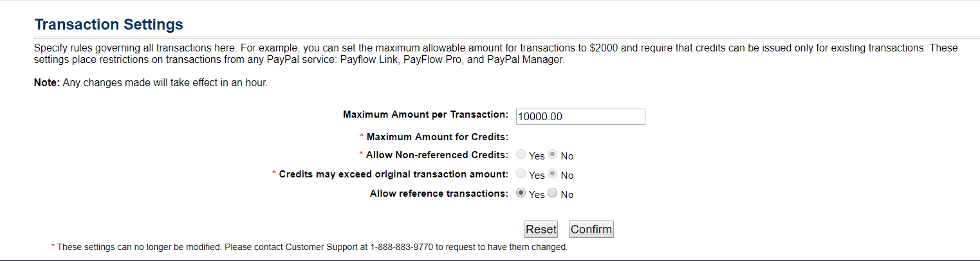This screenshot has width=980, height=261.
Task: Click the Customer Support footer notice text
Action: pyautogui.click(x=312, y=247)
